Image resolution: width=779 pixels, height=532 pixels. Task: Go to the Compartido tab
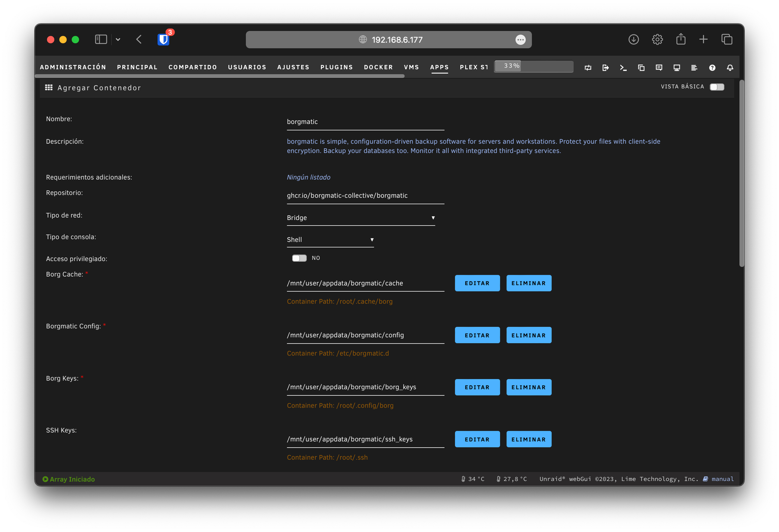coord(193,67)
